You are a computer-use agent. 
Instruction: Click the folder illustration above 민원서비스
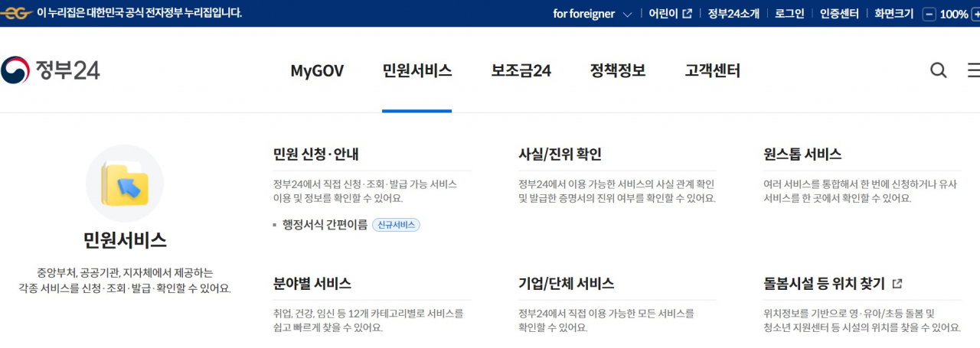pyautogui.click(x=125, y=184)
